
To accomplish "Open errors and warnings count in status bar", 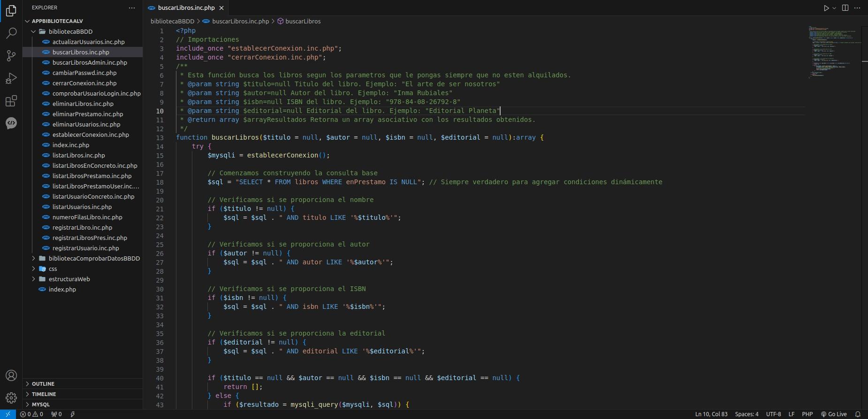I will (31, 414).
